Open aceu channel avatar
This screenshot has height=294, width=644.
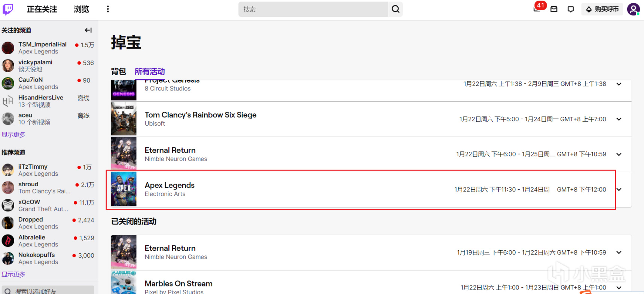[8, 119]
